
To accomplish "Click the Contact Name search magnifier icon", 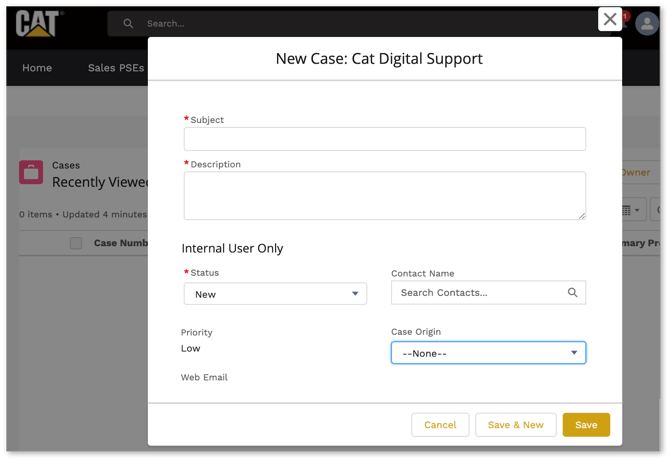I will 572,293.
